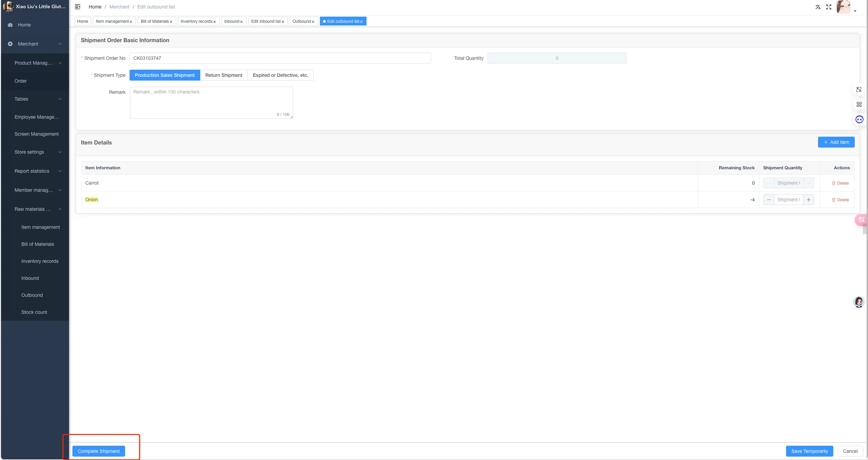Close the Bill of Materials tab
Viewport: 868px width, 460px height.
pos(171,22)
